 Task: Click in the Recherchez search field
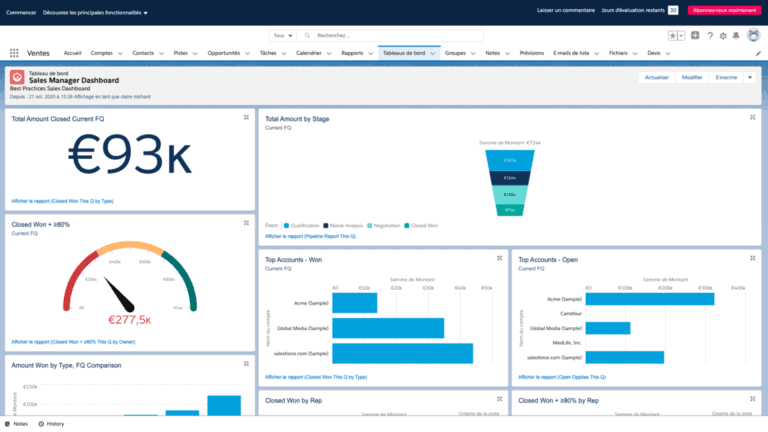400,35
